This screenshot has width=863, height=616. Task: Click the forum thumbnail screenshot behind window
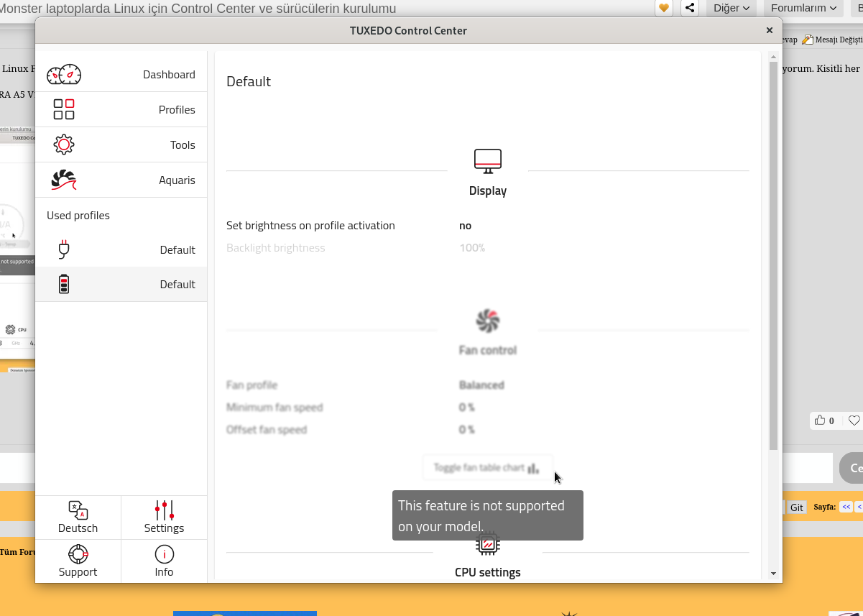pyautogui.click(x=17, y=248)
